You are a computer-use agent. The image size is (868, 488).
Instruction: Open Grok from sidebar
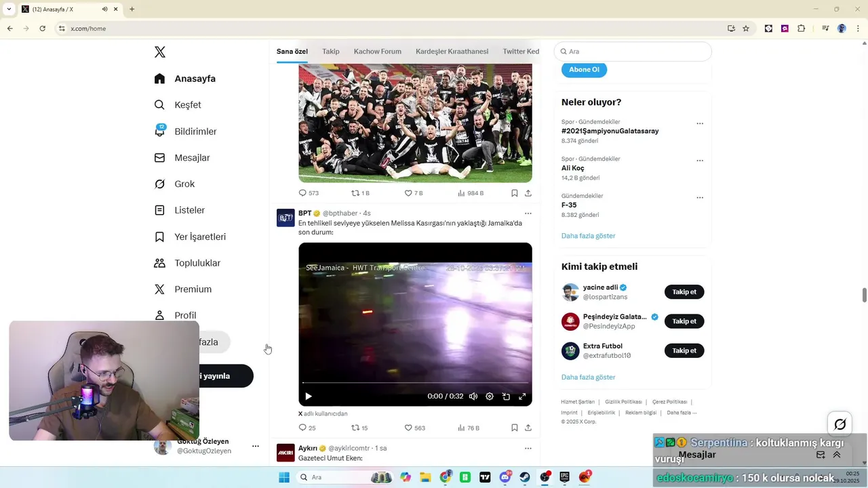(x=174, y=184)
